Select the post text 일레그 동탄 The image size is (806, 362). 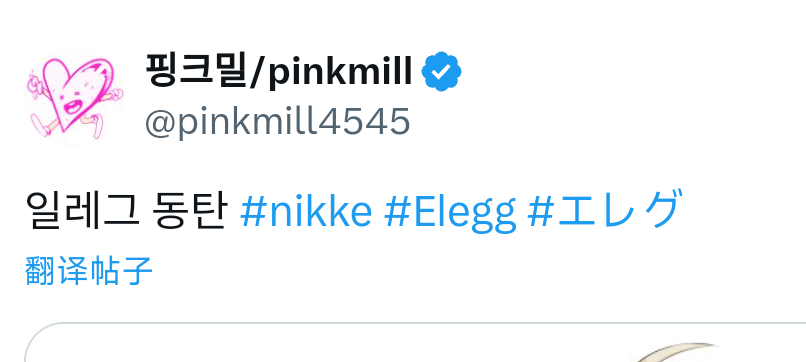126,211
